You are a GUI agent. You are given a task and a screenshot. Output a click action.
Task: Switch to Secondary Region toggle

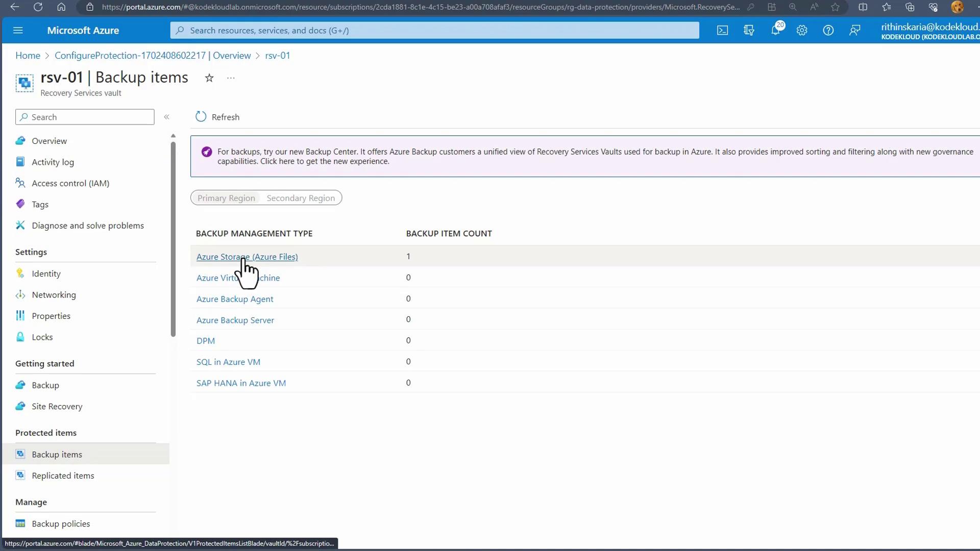click(301, 198)
